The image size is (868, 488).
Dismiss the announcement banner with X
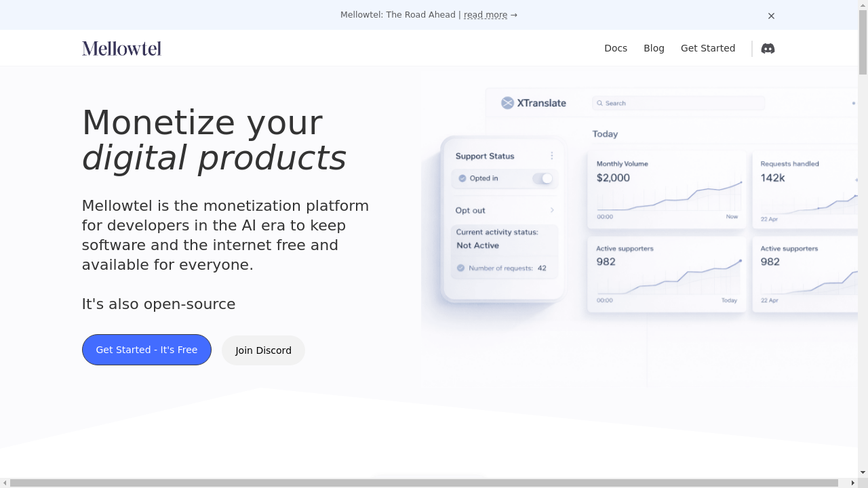771,16
